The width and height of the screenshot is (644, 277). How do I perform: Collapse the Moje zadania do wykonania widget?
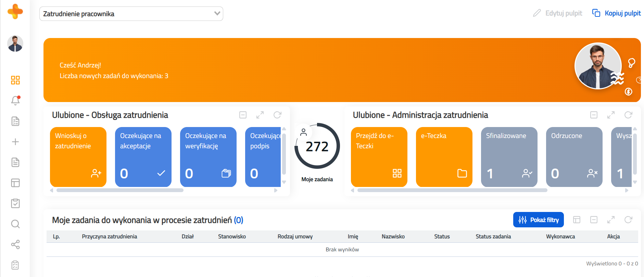click(594, 220)
